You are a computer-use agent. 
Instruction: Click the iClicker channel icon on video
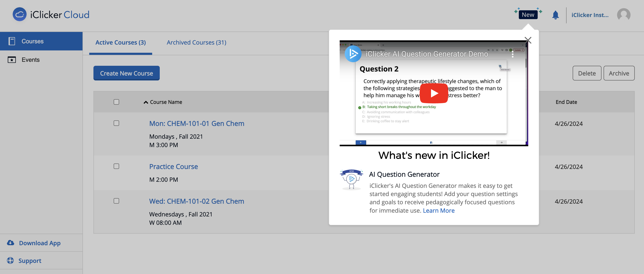pos(353,54)
